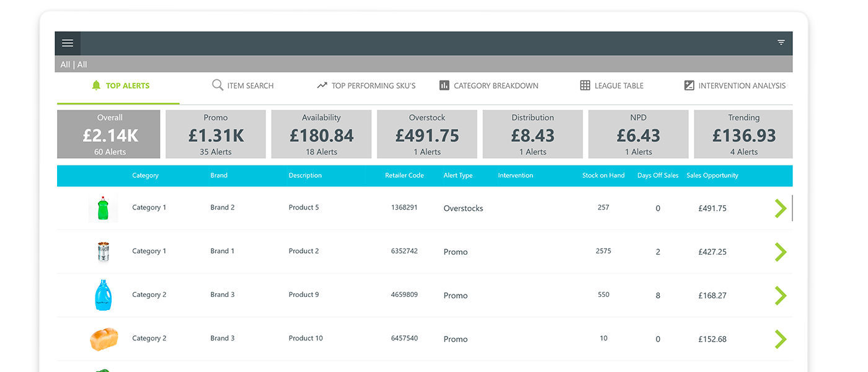Image resolution: width=868 pixels, height=372 pixels.
Task: Click the green bottle image for Product 5
Action: click(103, 208)
